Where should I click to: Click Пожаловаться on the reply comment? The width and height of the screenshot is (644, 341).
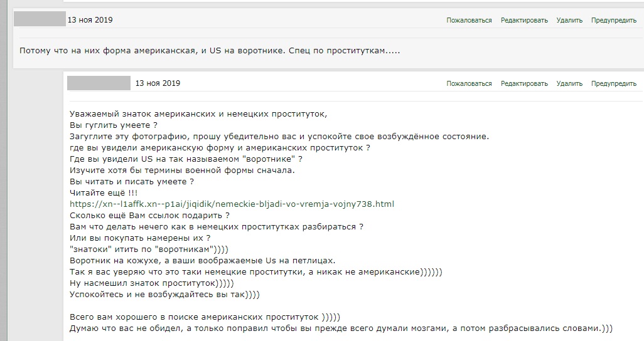(x=469, y=83)
